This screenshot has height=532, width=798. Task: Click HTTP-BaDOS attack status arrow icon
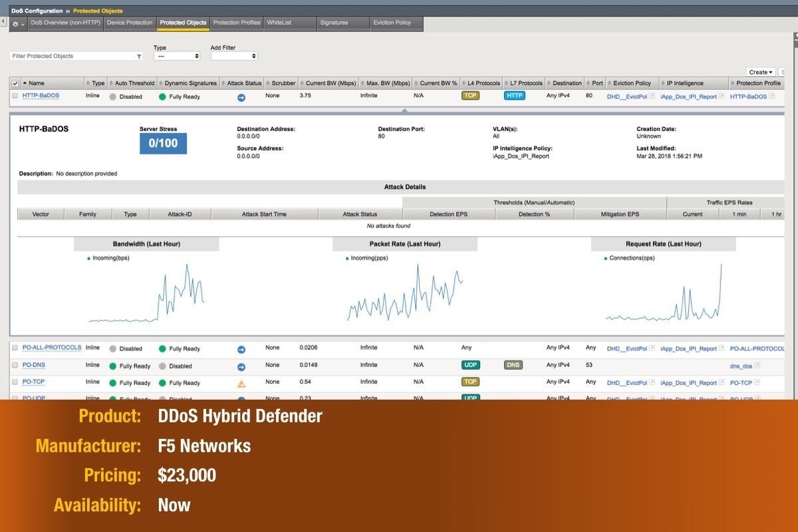[241, 97]
